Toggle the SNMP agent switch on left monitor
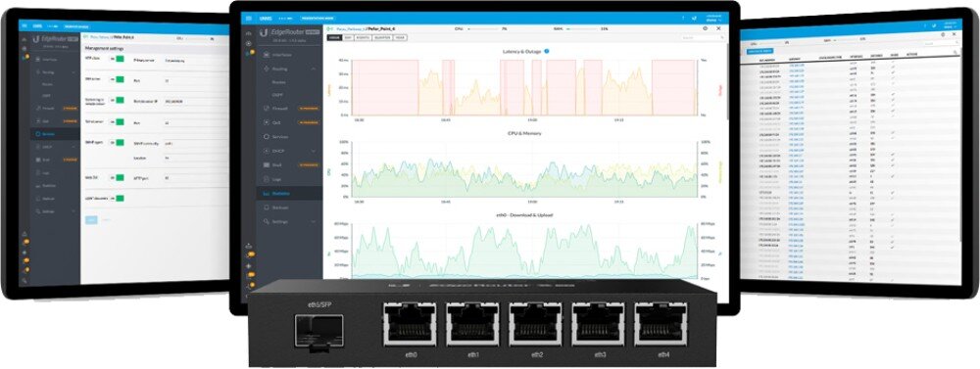Screen dimensions: 980x369 point(117,142)
